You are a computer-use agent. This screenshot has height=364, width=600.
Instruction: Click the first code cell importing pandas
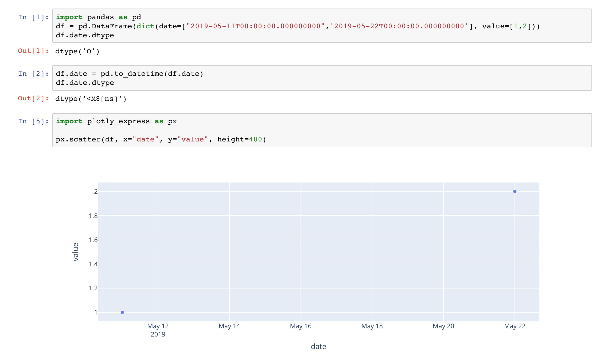pyautogui.click(x=322, y=26)
